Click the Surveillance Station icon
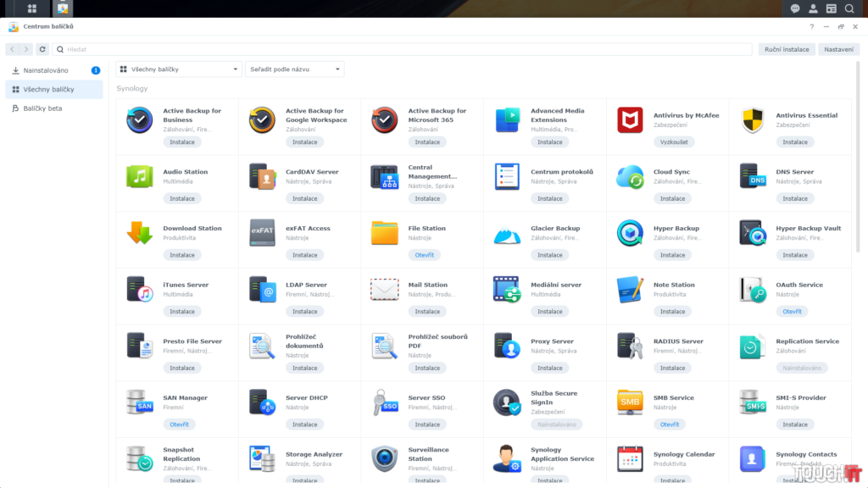 (x=384, y=458)
